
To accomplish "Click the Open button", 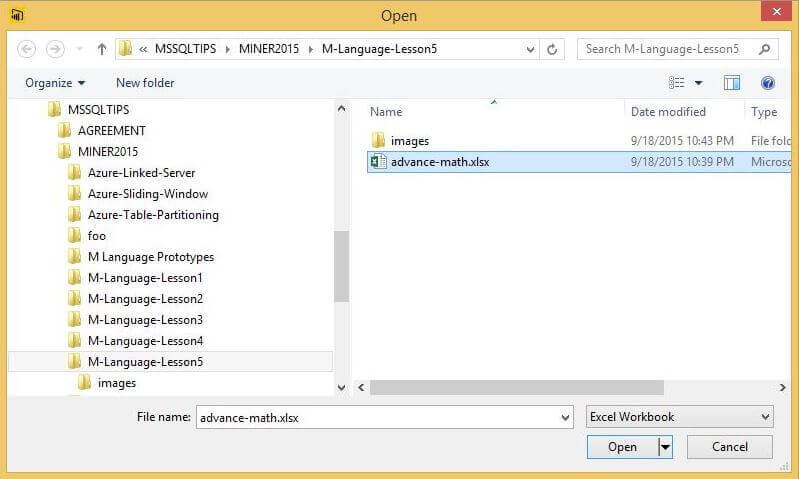I will [x=622, y=447].
